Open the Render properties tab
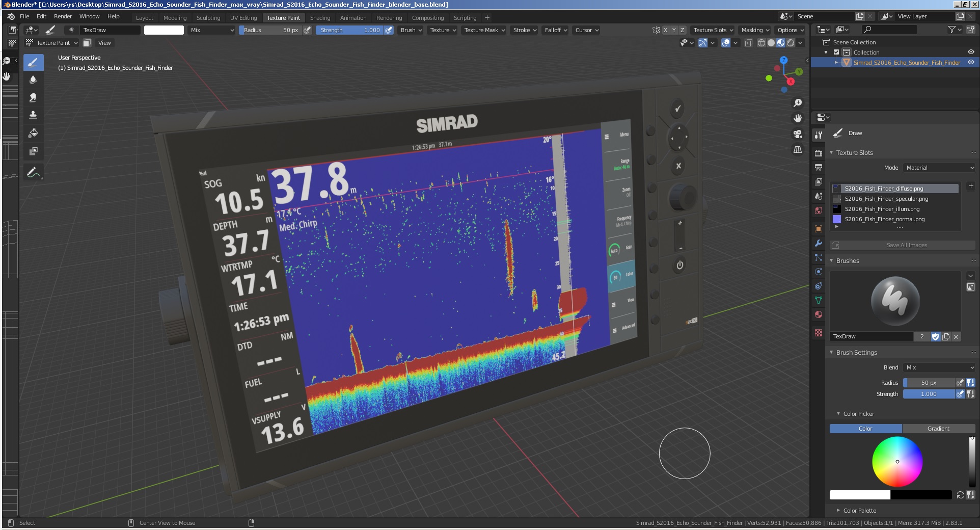The width and height of the screenshot is (980, 530). 819,153
